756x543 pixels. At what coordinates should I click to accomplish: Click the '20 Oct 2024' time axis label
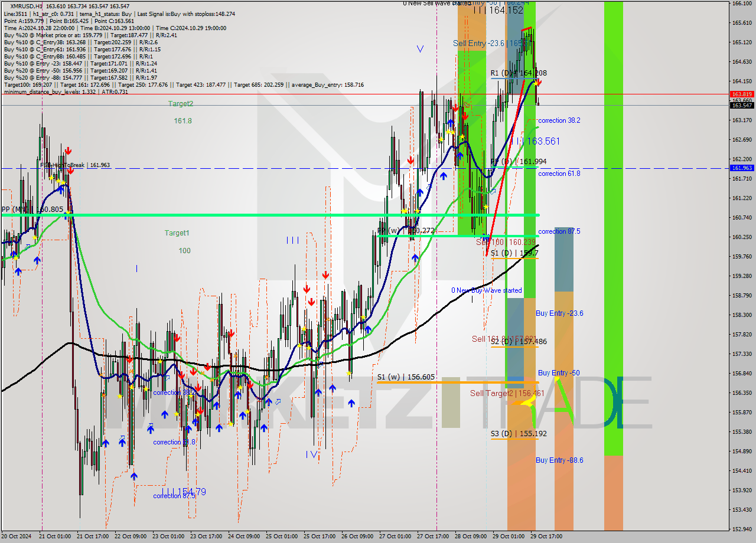17,537
